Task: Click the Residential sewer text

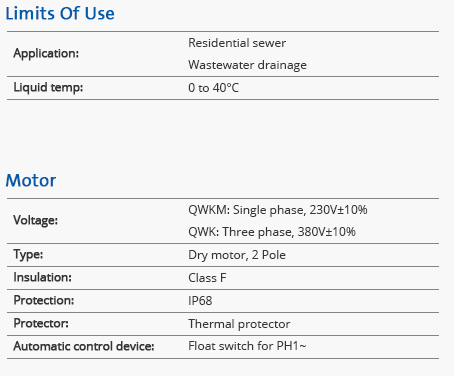Action: coord(237,43)
